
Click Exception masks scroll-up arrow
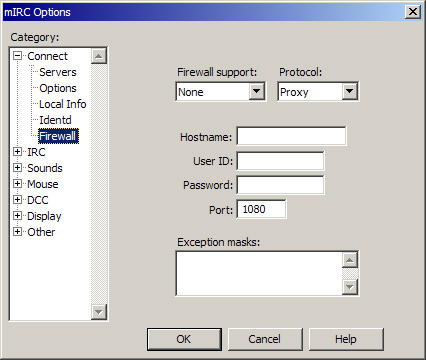pyautogui.click(x=350, y=260)
